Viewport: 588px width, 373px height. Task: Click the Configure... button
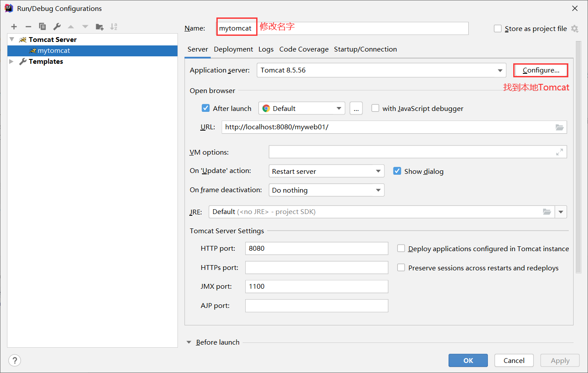(x=541, y=70)
